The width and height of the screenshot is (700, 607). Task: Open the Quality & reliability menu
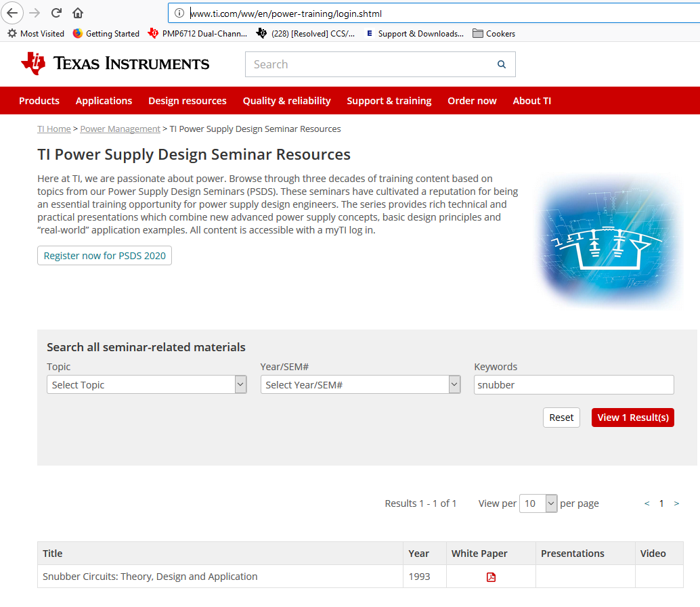click(x=286, y=101)
